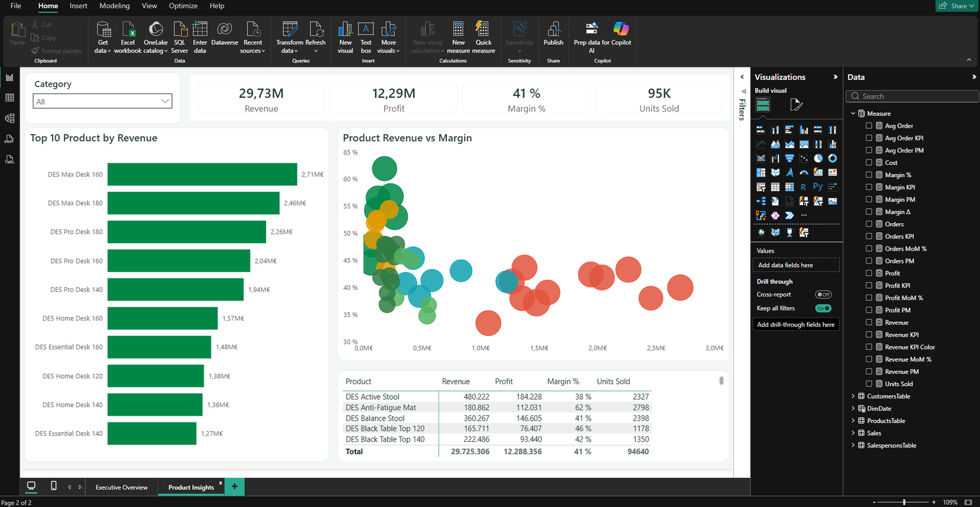Select the scatter chart visual
Image resolution: width=980 pixels, height=507 pixels.
click(x=804, y=158)
